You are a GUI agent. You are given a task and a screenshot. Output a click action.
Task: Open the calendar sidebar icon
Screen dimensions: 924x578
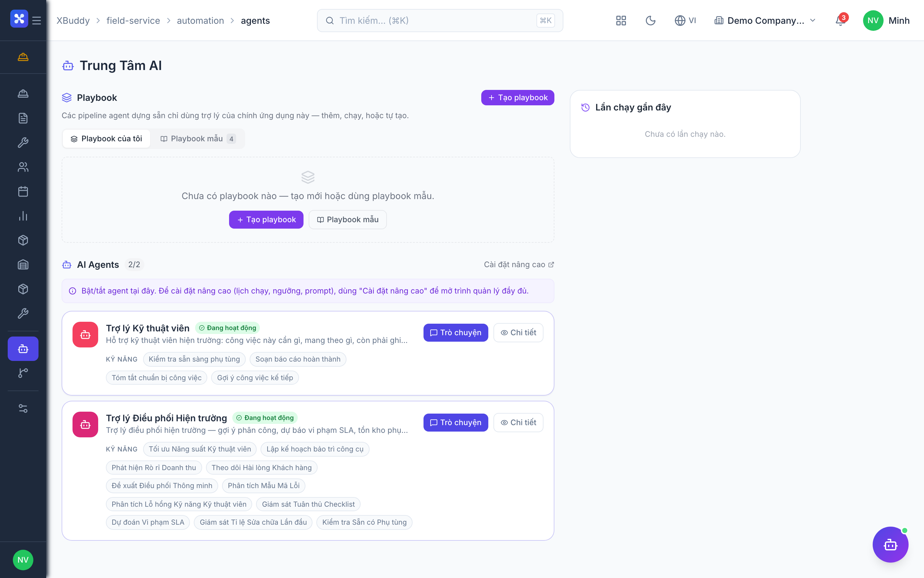[23, 191]
